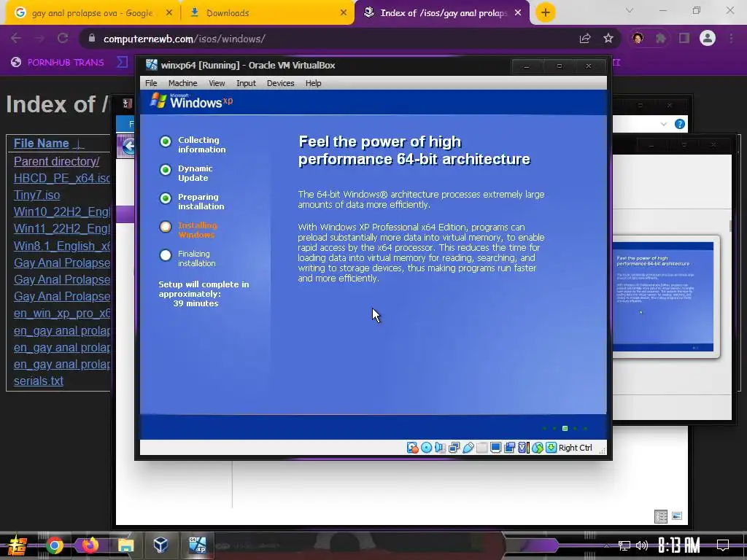Switch to thumbnail view icon in background window
Image resolution: width=747 pixels, height=560 pixels.
point(677,516)
